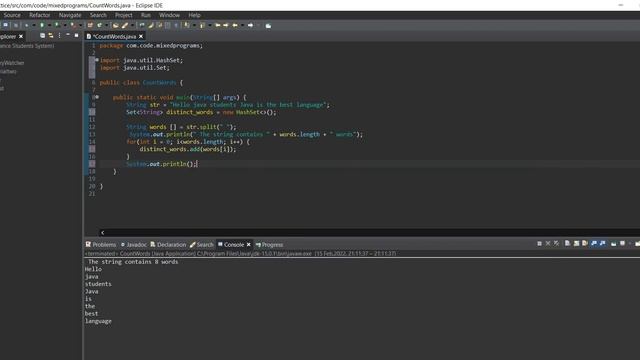Toggle Show Console When Standard Out Changes
Screen dimensions: 640x360
(x=594, y=244)
